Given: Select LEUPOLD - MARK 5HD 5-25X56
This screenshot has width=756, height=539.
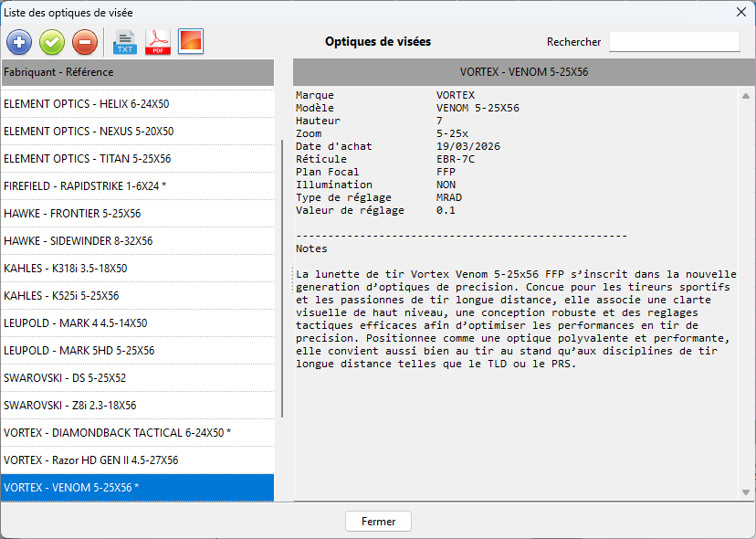Looking at the screenshot, I should pyautogui.click(x=137, y=351).
